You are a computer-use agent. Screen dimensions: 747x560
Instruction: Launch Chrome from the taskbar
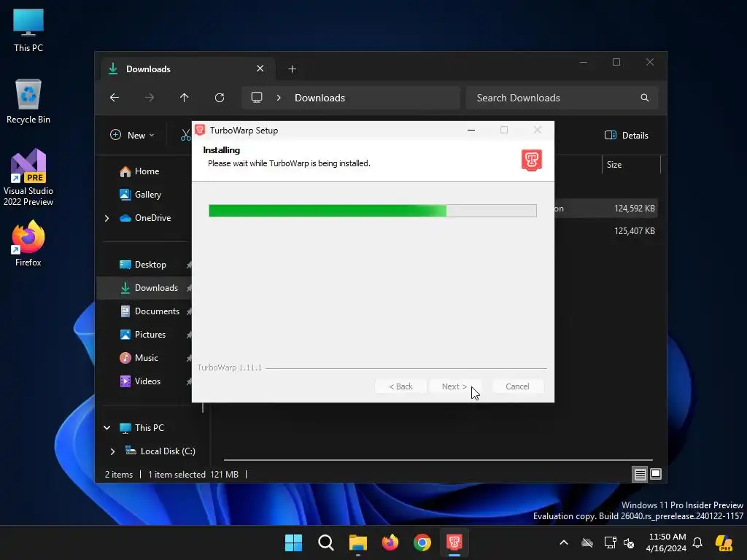pos(422,542)
